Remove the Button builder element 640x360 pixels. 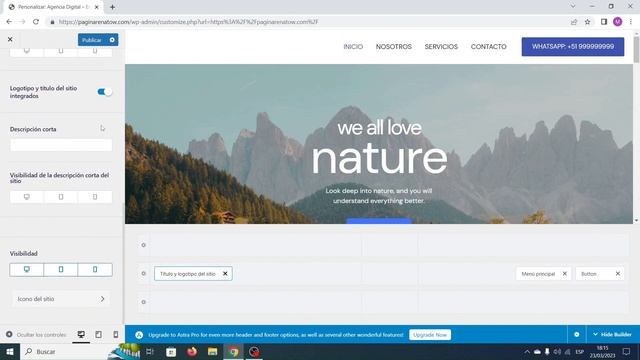click(618, 274)
